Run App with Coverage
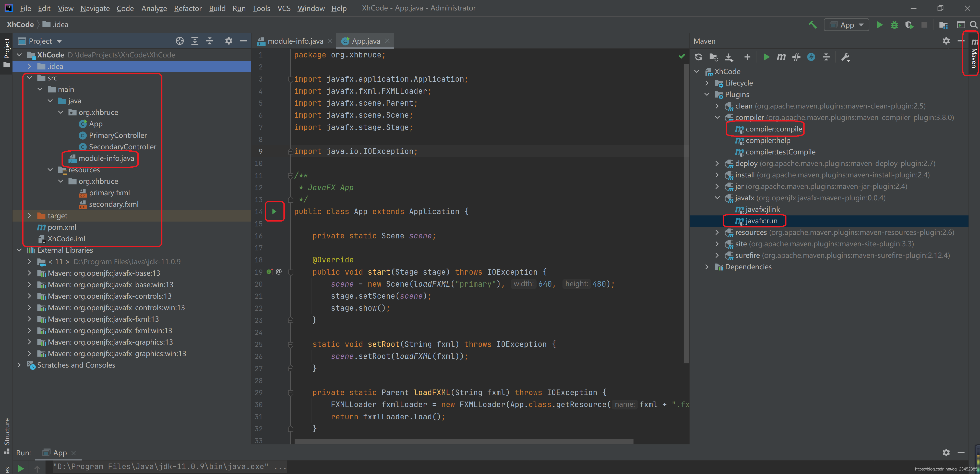Screen dimensions: 980x474 click(x=910, y=25)
